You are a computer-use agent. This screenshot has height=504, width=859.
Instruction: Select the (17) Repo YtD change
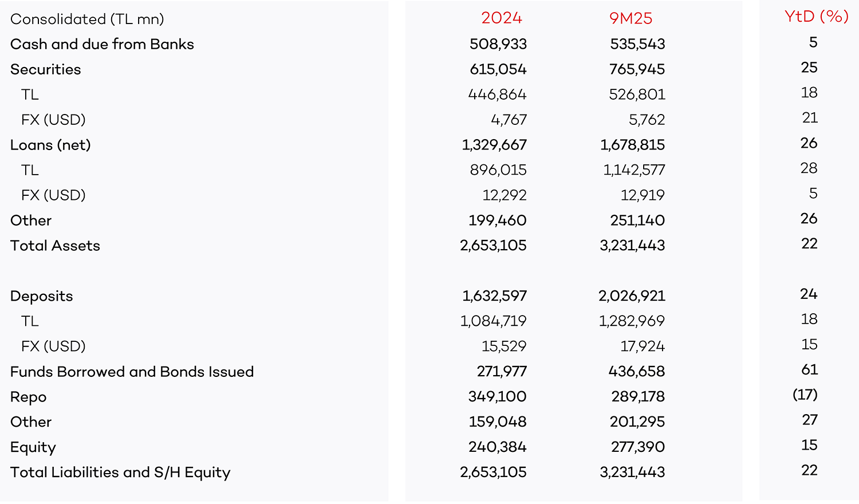pos(805,395)
